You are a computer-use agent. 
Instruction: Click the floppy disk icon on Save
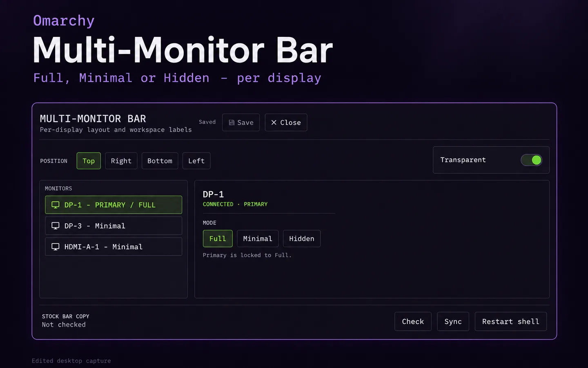click(x=232, y=123)
